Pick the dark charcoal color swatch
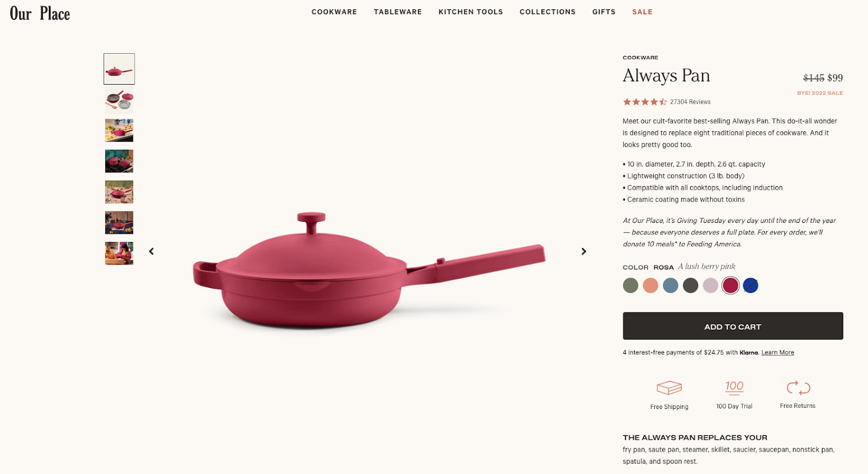The image size is (868, 474). click(x=691, y=285)
